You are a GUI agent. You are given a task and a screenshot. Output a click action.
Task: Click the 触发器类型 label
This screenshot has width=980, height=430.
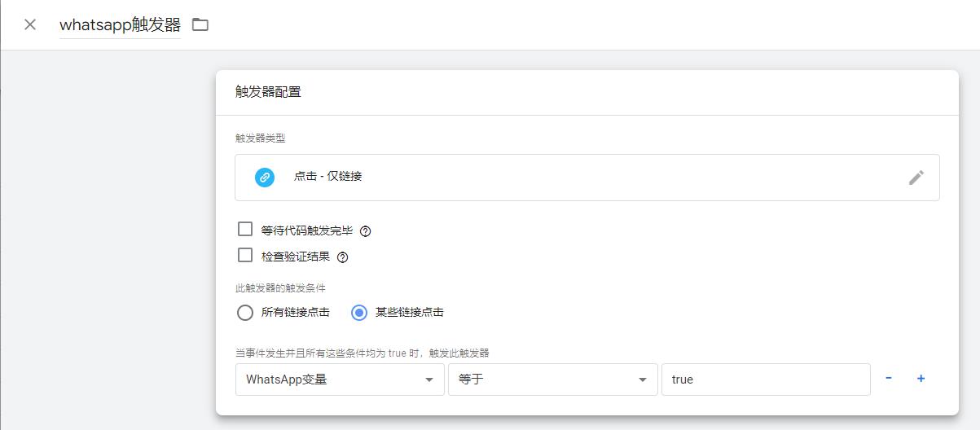[x=260, y=138]
